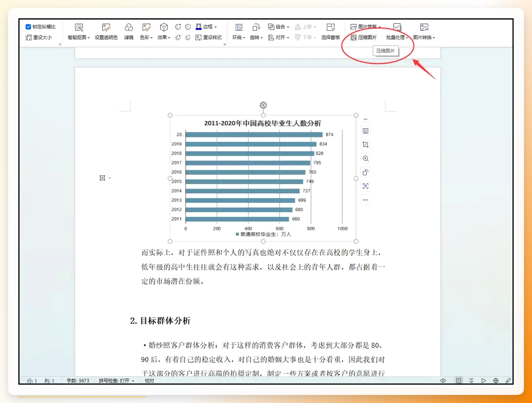Click 重设大小 button
The width and height of the screenshot is (532, 403).
pyautogui.click(x=39, y=38)
